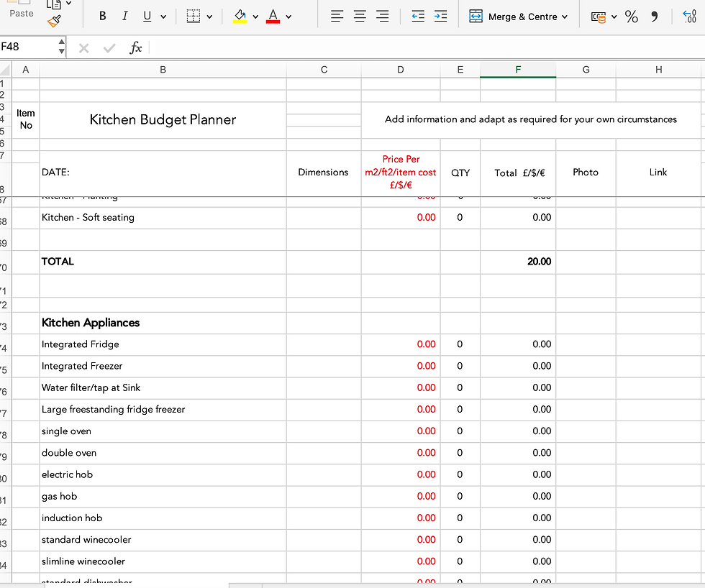Click the accounting number format icon
Viewport: 705px width, 588px height.
[x=599, y=17]
